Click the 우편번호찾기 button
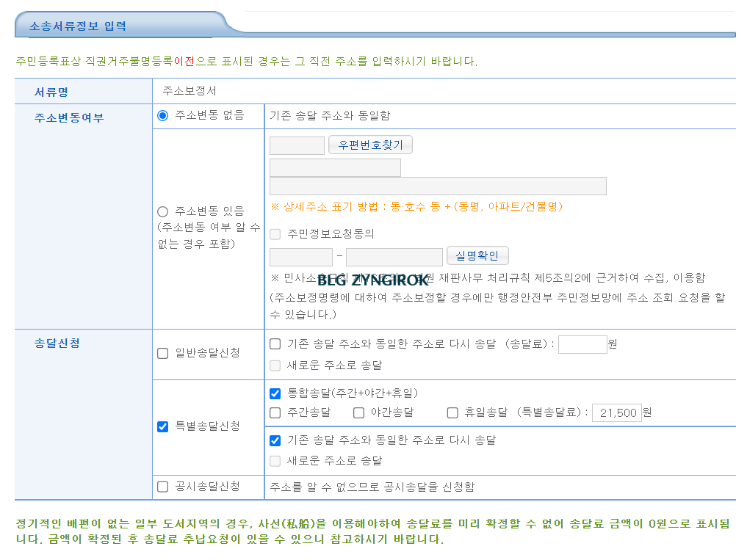747x560 pixels. tap(371, 145)
